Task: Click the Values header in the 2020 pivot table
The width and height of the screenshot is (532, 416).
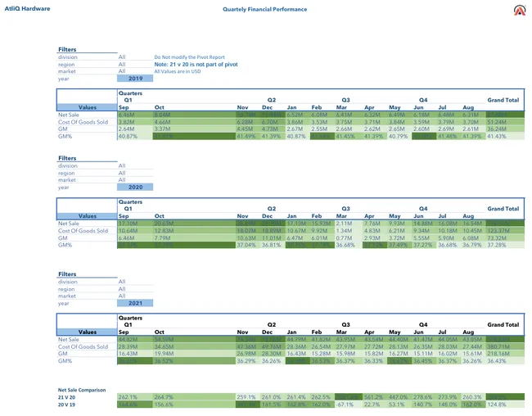Action: tap(88, 216)
